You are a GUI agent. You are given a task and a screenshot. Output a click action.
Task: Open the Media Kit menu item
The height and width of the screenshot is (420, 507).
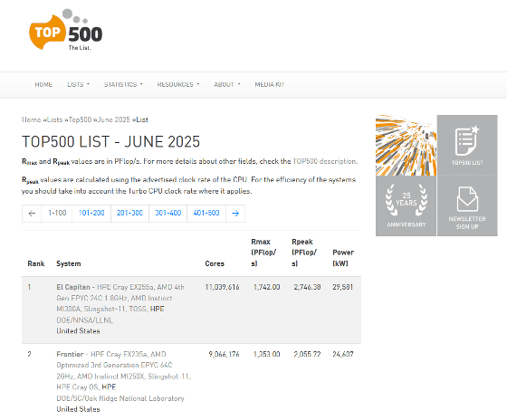pos(270,85)
